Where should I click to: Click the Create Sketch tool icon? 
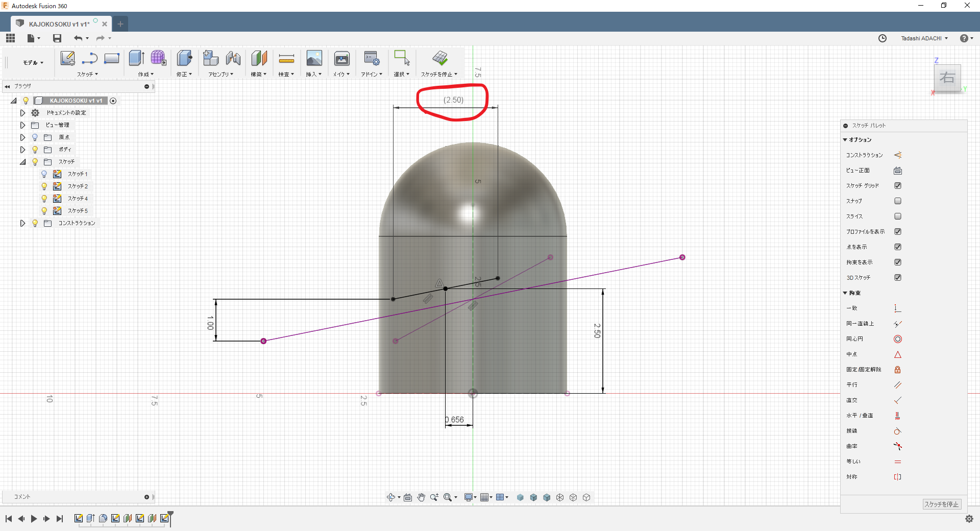67,58
